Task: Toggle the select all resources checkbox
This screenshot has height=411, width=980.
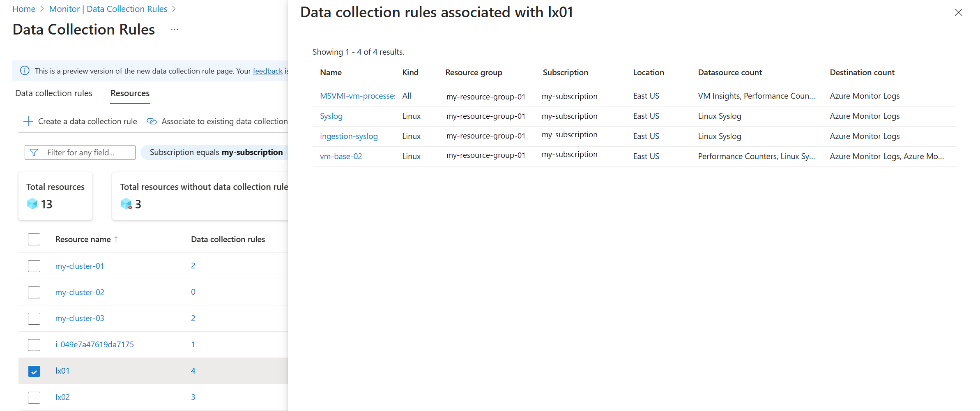Action: [x=34, y=239]
